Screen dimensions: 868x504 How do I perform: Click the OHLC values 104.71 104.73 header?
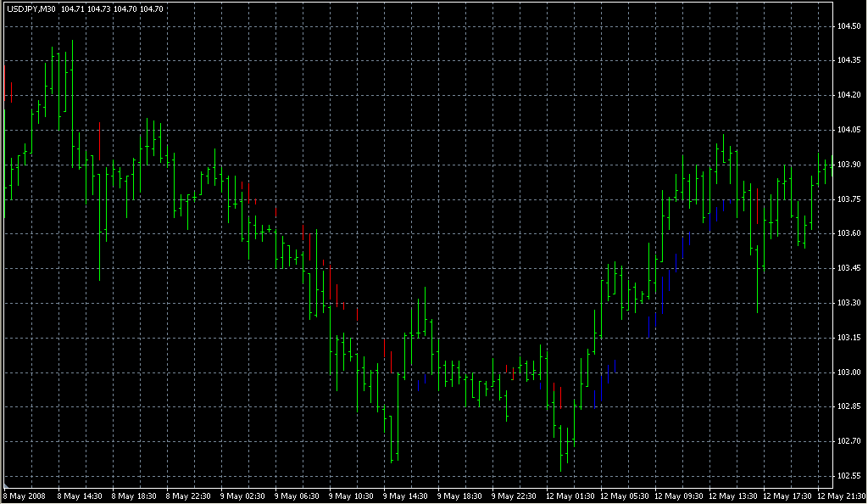coord(86,9)
